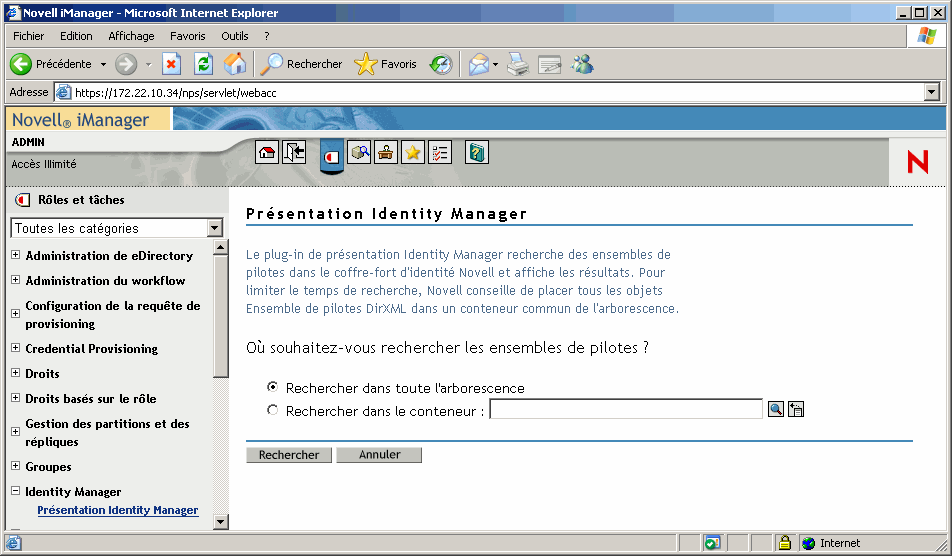952x556 pixels.
Task: Click the iManager Home icon
Action: 267,152
